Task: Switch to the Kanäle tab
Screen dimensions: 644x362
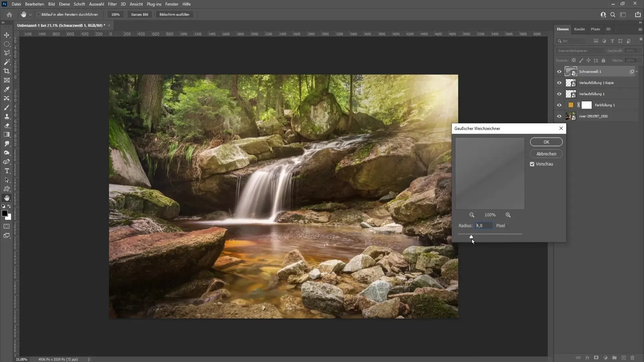Action: tap(579, 29)
